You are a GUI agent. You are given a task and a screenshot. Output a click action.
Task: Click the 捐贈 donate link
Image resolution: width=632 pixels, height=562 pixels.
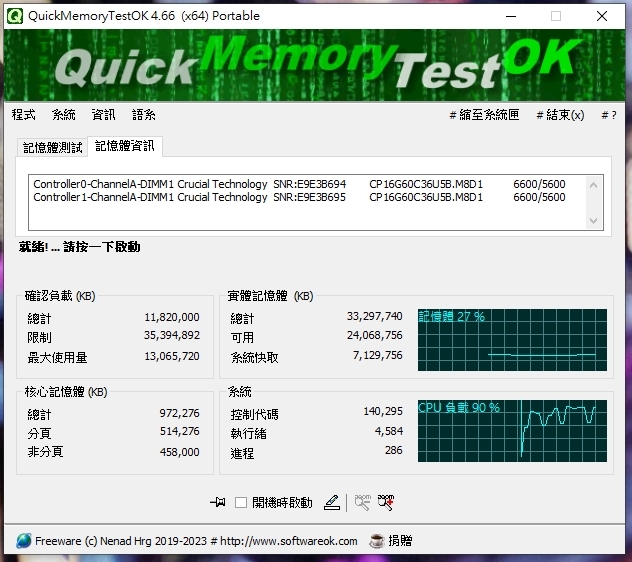400,541
